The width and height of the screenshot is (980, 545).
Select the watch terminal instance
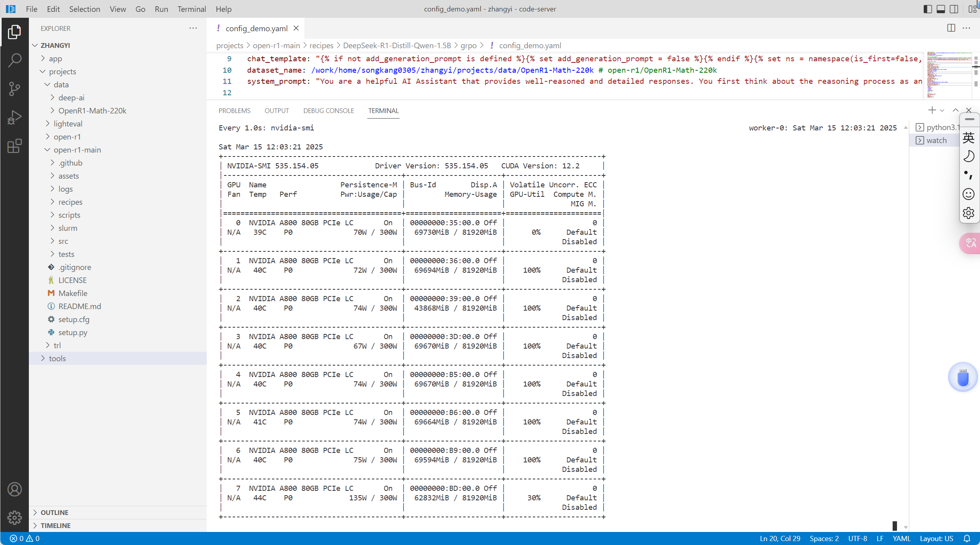click(936, 140)
